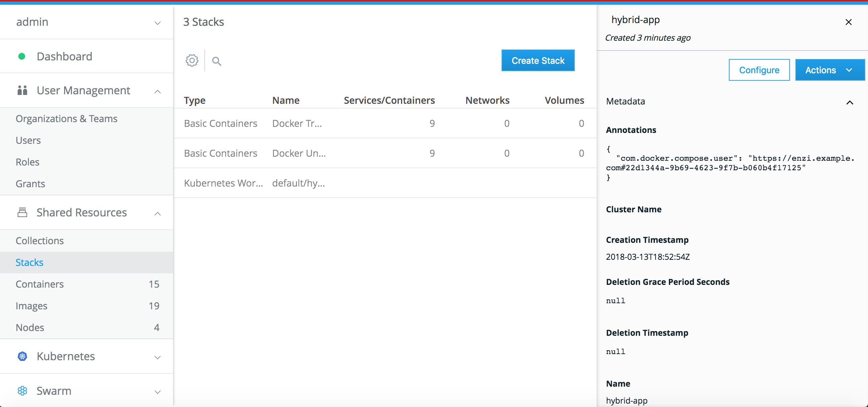
Task: Click the Configure button
Action: 759,70
